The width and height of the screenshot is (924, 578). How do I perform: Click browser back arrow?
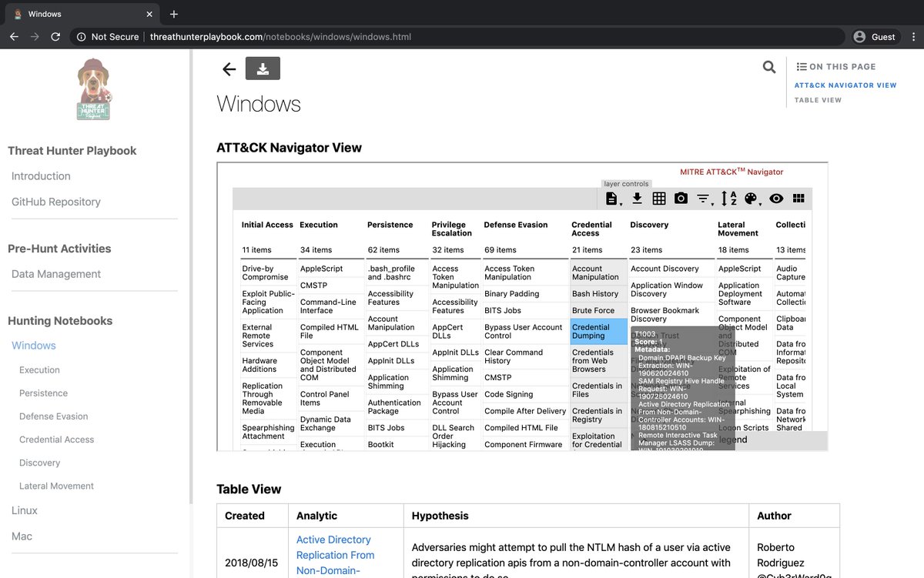(x=14, y=36)
